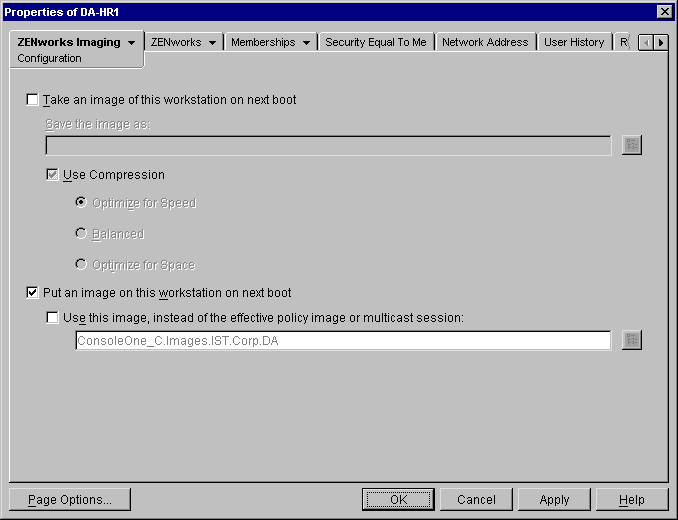Viewport: 678px width, 520px height.
Task: Confirm with the OK button
Action: (398, 500)
